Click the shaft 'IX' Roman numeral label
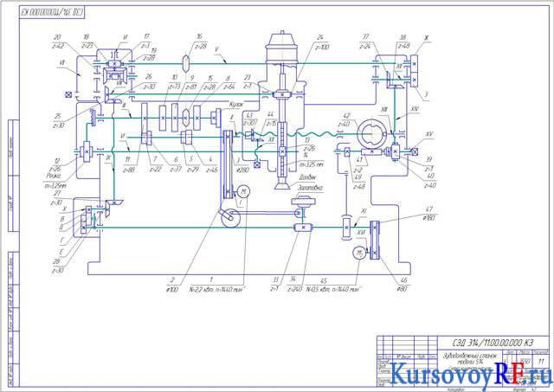 click(x=108, y=158)
